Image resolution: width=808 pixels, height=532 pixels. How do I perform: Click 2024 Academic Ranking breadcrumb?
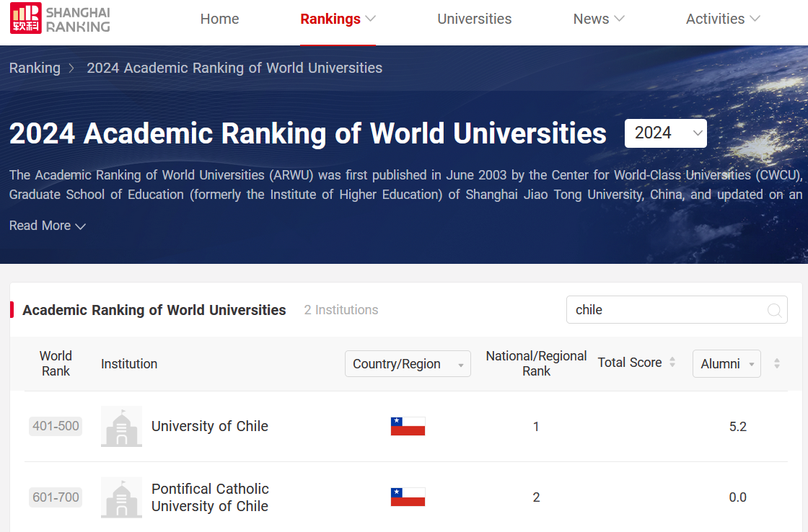tap(234, 68)
